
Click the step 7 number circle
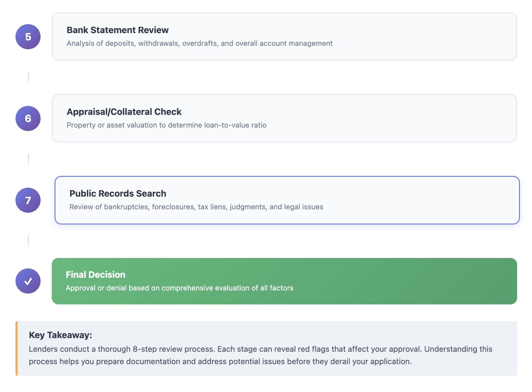tap(28, 200)
